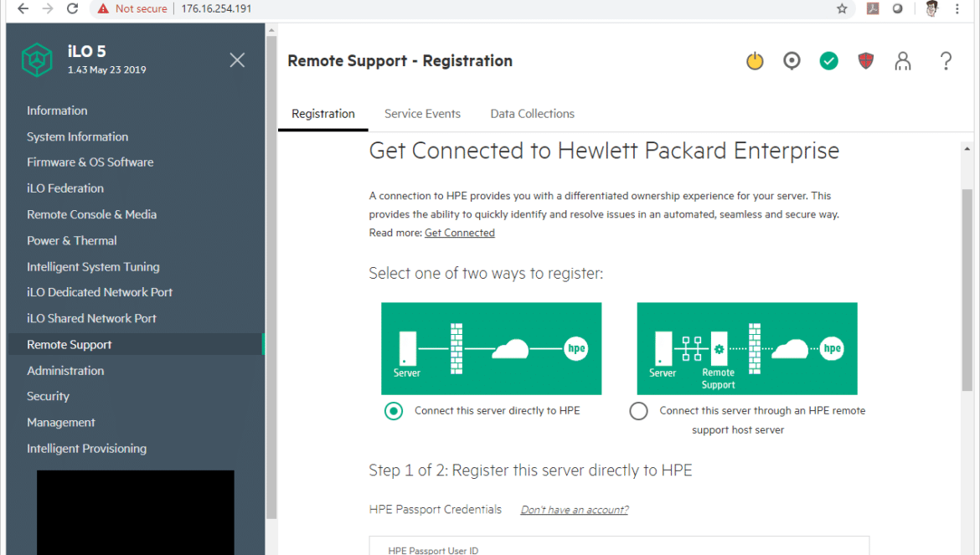
Task: Select connect through an HPE remote support host
Action: (639, 411)
